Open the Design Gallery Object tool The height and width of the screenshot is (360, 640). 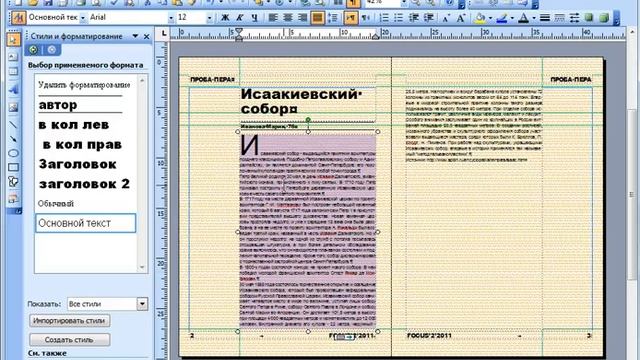tap(13, 198)
